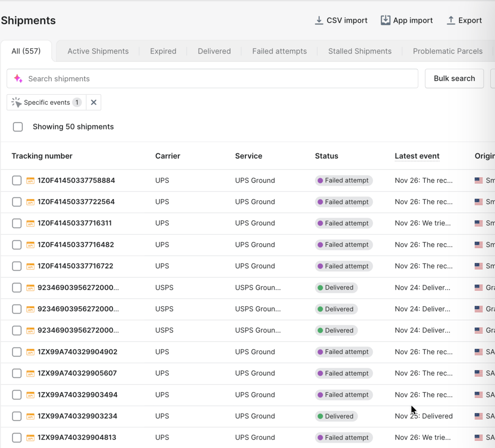Check the box for shipment 1Z0F41450337758884
The height and width of the screenshot is (448, 495).
pyautogui.click(x=17, y=180)
